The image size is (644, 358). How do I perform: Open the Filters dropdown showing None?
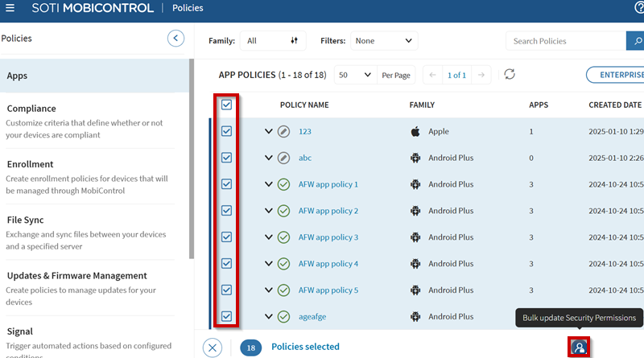coord(383,41)
